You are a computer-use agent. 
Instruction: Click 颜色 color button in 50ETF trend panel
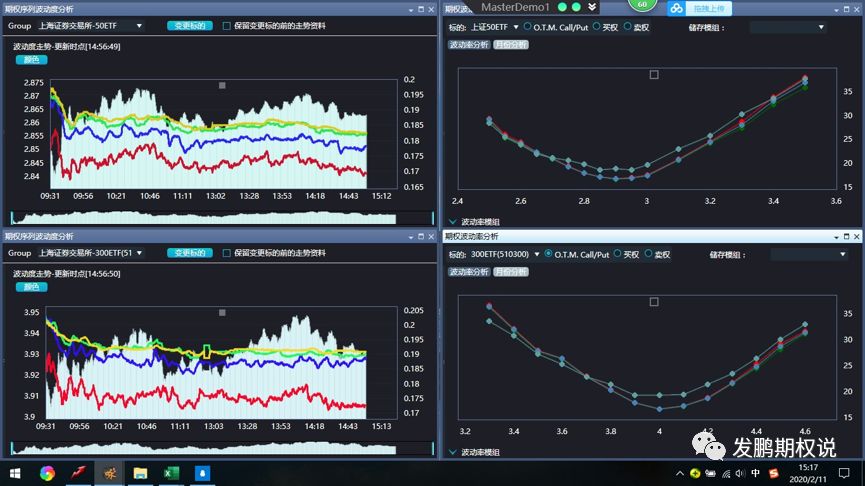[31, 60]
